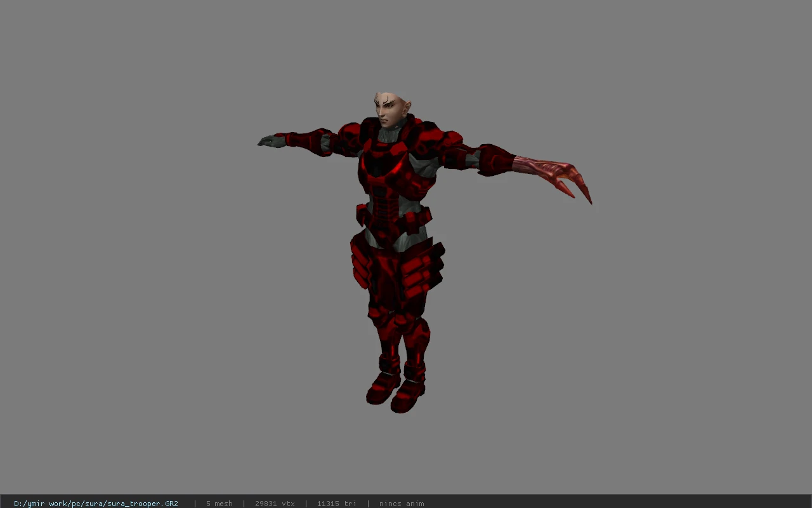
Task: Click the 3D character model's head
Action: (x=391, y=111)
